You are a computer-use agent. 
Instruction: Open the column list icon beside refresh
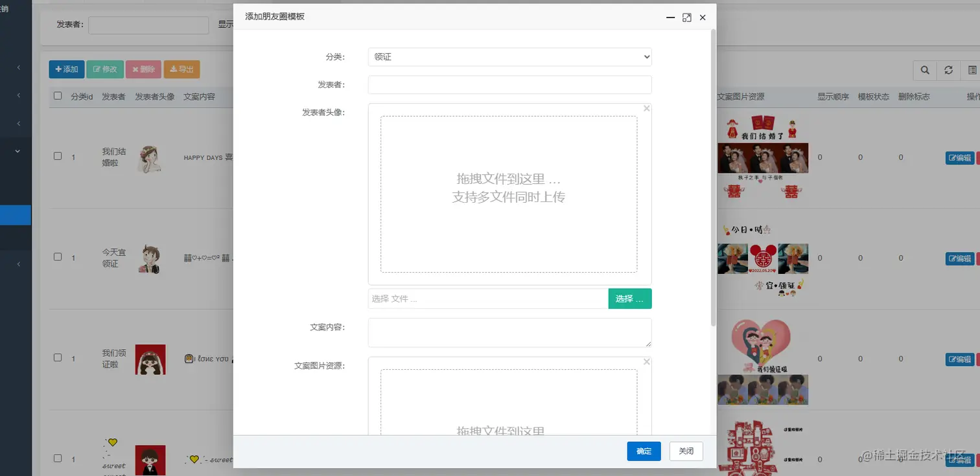point(972,70)
